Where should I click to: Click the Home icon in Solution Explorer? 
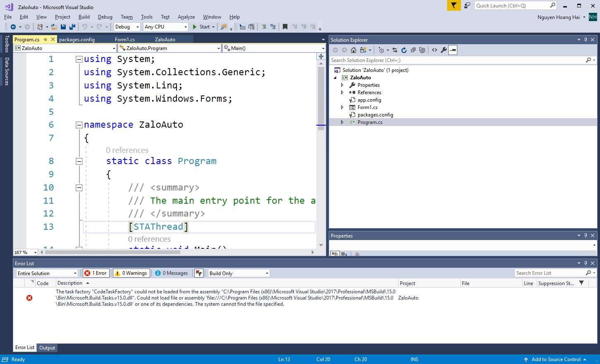pyautogui.click(x=353, y=50)
